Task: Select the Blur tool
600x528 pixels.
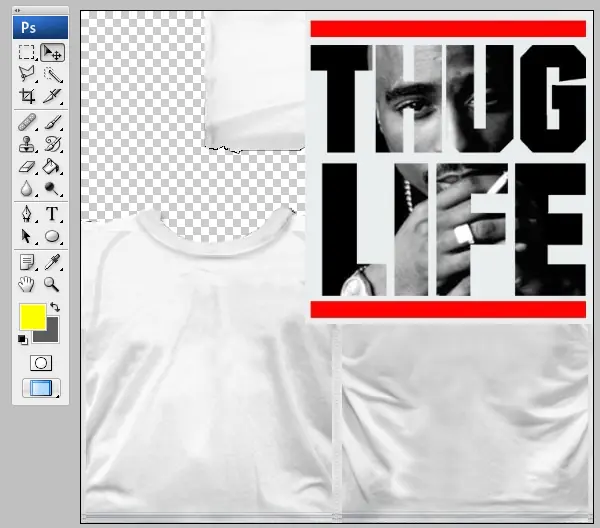Action: tap(26, 188)
